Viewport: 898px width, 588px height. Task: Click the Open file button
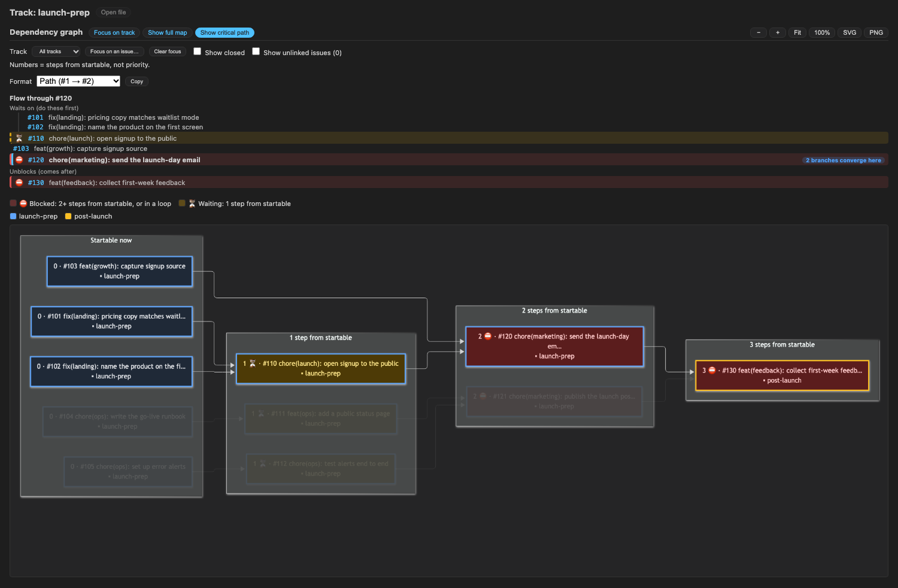click(x=114, y=12)
